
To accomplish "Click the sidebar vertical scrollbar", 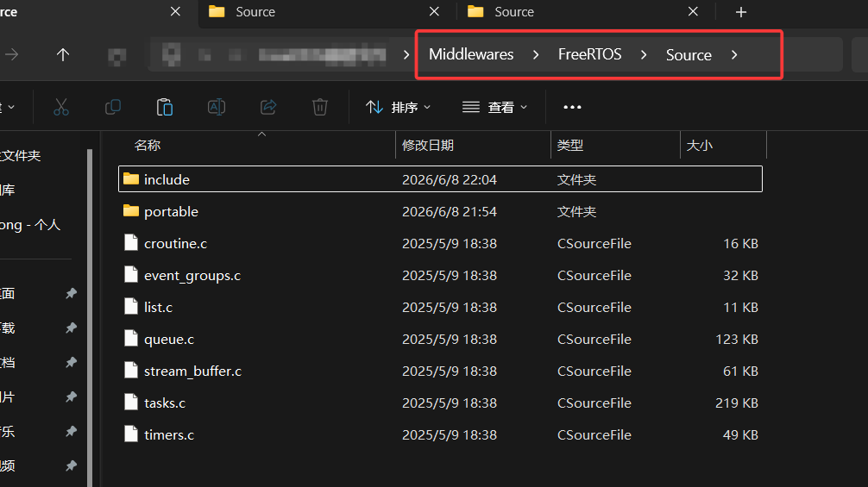I will (x=90, y=318).
